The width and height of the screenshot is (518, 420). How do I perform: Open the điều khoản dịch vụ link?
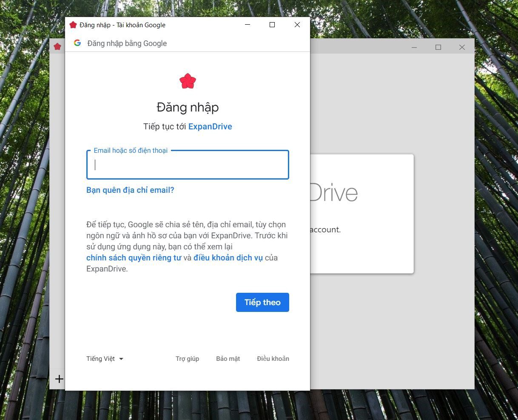tap(228, 257)
